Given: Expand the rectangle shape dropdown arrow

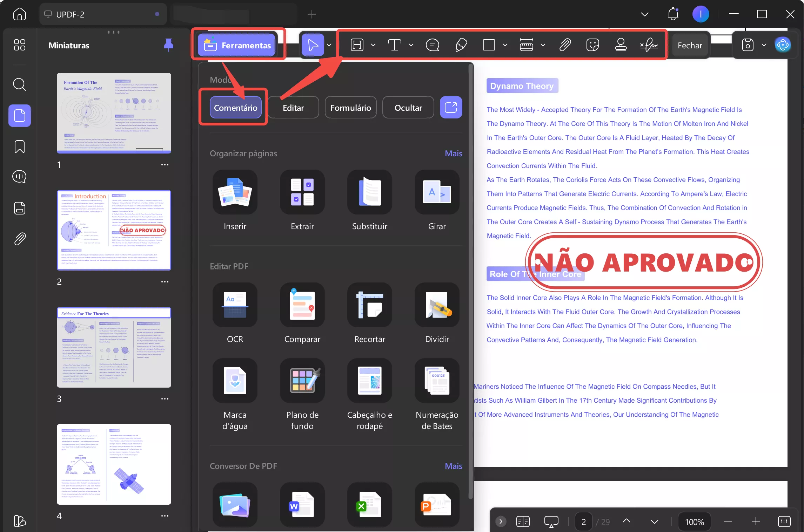Looking at the screenshot, I should 505,45.
